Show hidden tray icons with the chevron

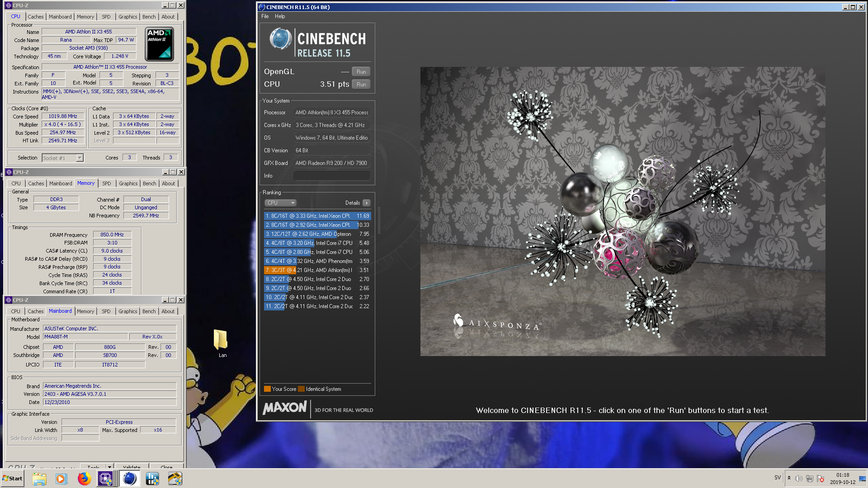click(789, 478)
